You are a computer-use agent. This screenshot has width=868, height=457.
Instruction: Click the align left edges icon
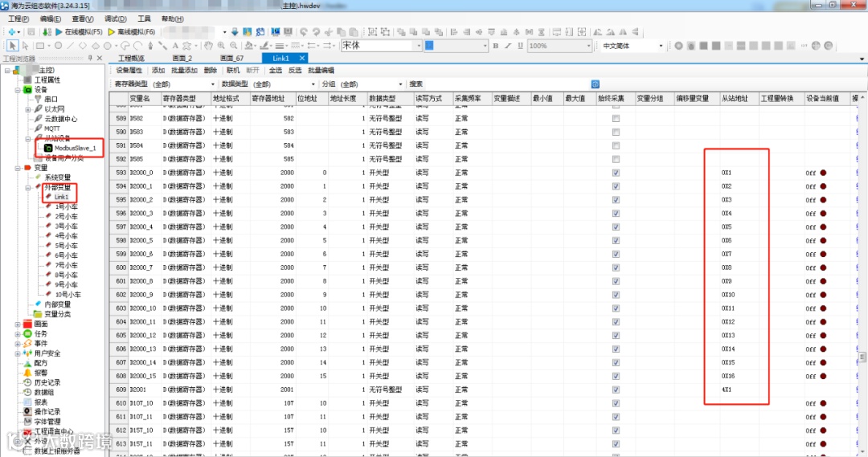point(454,32)
